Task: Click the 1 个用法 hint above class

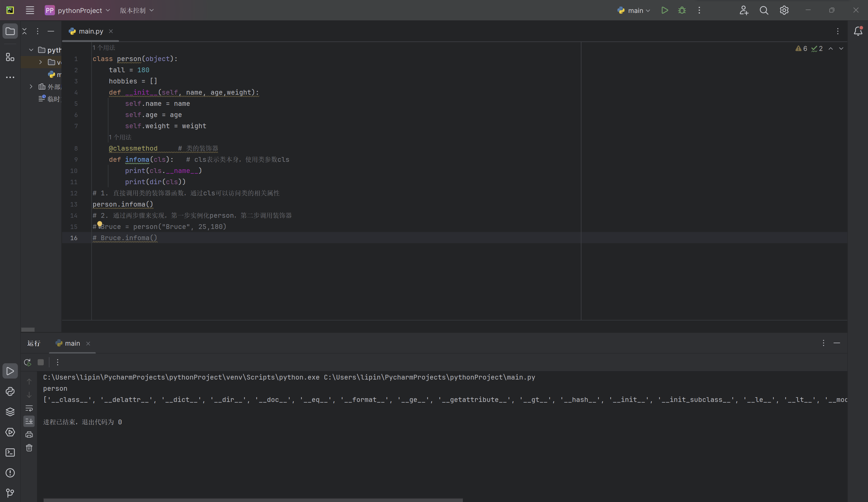Action: coord(104,48)
